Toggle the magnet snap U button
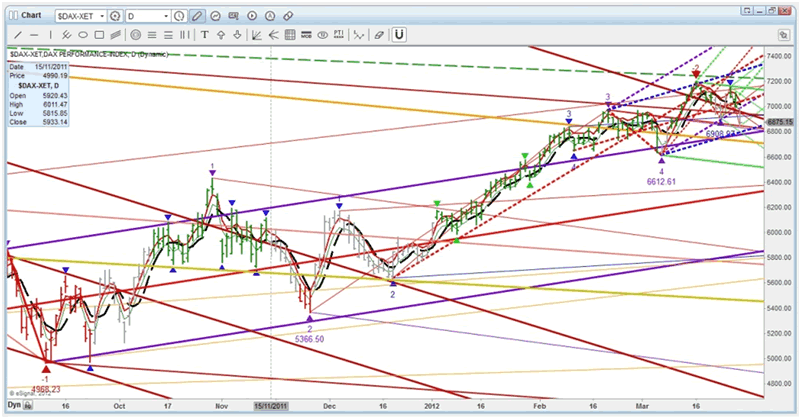The image size is (800, 419). [399, 35]
